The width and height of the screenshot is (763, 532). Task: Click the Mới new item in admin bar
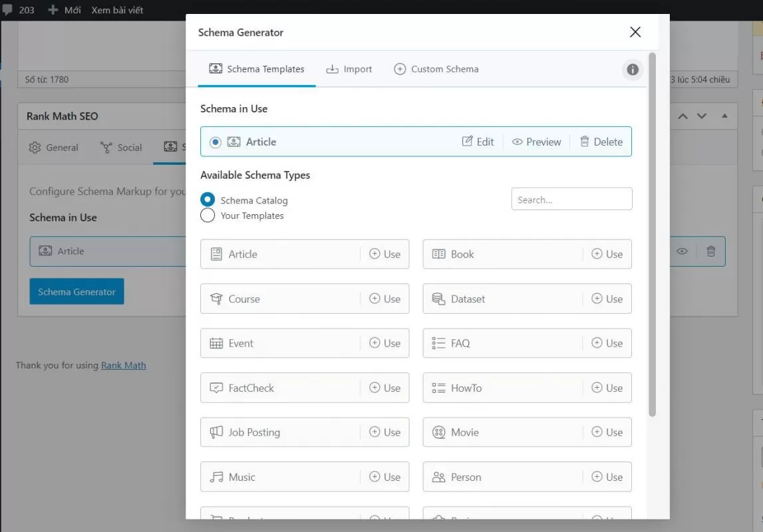[65, 10]
